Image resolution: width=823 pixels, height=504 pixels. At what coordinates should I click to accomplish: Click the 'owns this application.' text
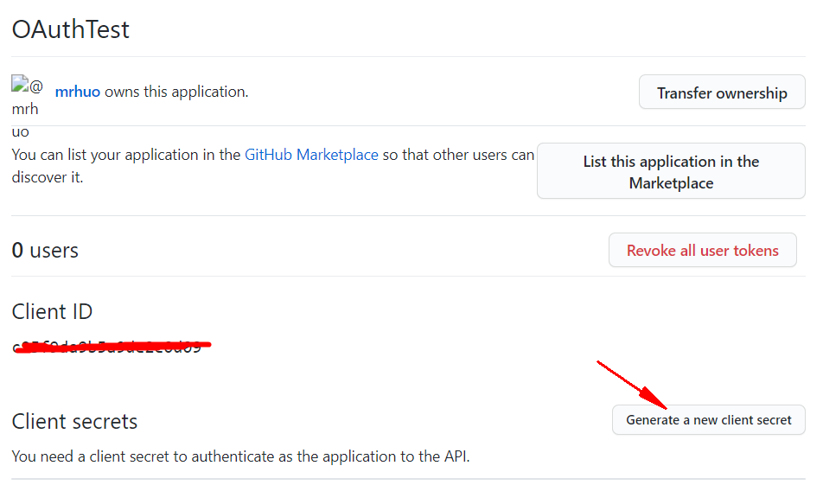[176, 92]
